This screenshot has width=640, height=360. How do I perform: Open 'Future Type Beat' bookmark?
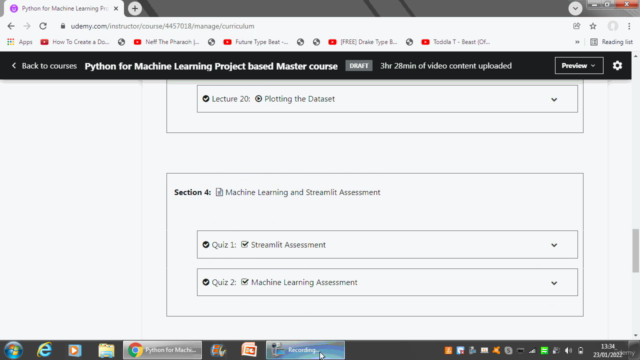point(256,42)
